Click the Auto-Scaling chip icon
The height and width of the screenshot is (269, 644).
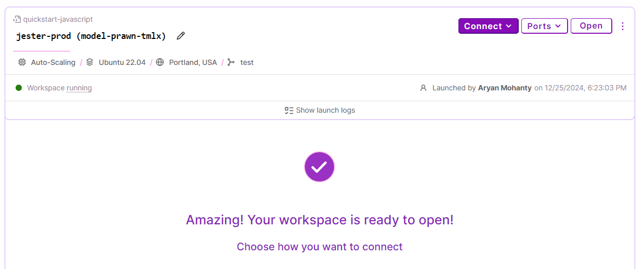coord(22,62)
